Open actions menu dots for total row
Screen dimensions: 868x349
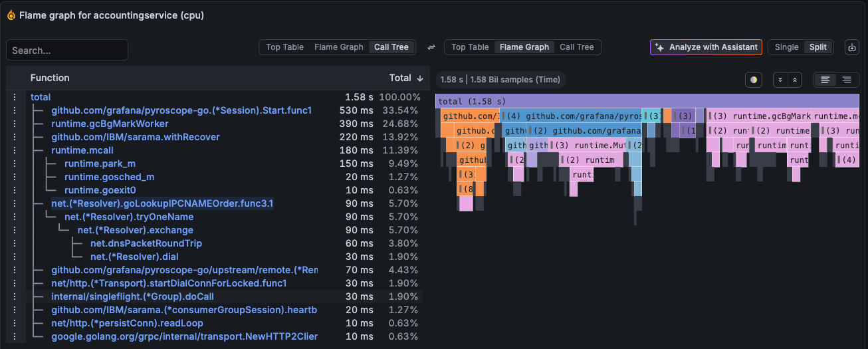pyautogui.click(x=13, y=97)
